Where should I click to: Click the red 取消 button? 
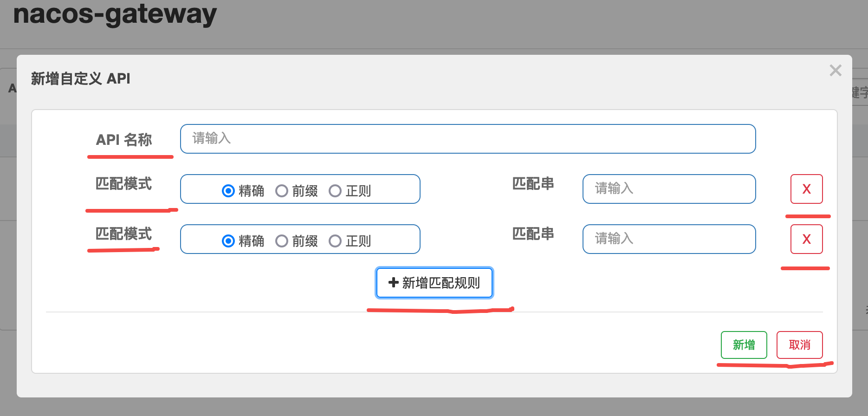[800, 345]
